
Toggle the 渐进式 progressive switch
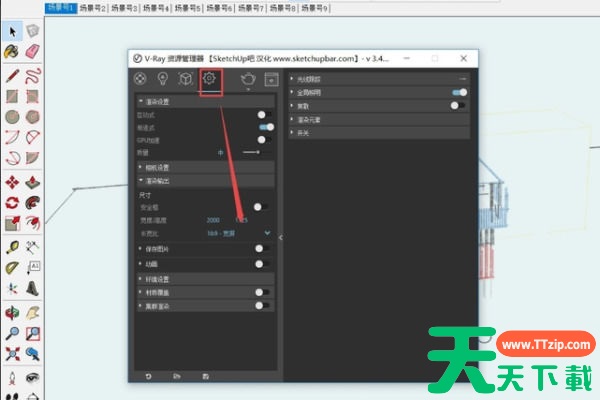266,127
